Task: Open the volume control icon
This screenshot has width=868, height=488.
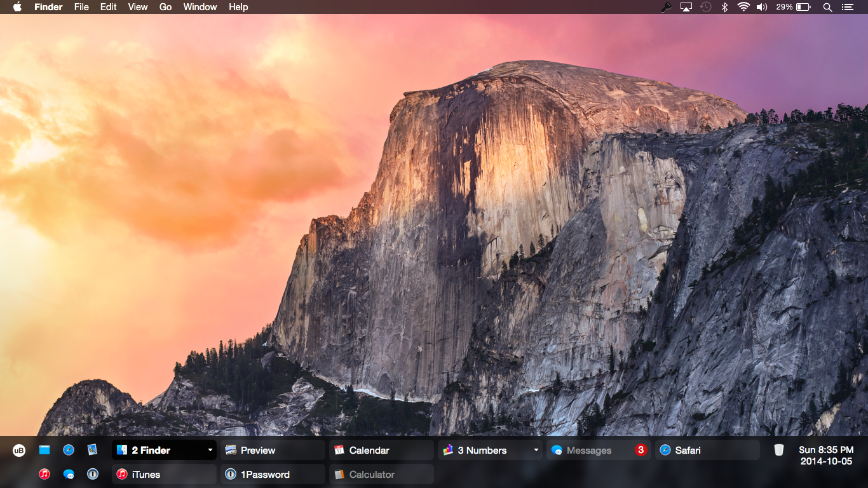Action: (762, 7)
